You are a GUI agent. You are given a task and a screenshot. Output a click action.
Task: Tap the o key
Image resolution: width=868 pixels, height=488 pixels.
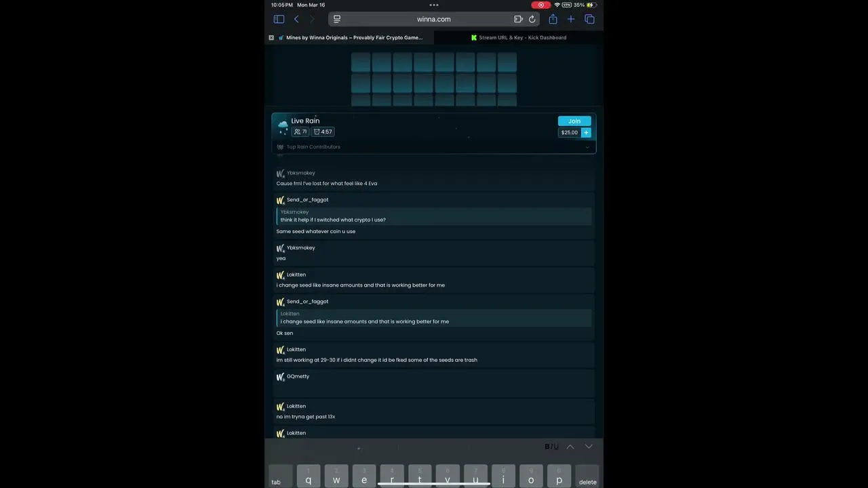[531, 476]
